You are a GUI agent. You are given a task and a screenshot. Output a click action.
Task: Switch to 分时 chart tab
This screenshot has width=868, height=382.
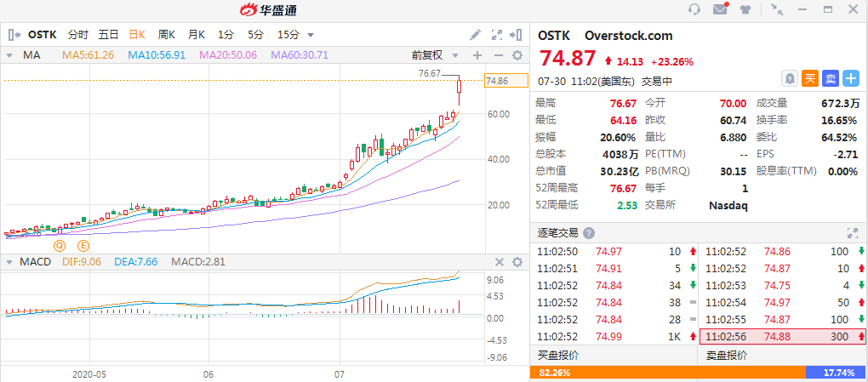coord(78,35)
